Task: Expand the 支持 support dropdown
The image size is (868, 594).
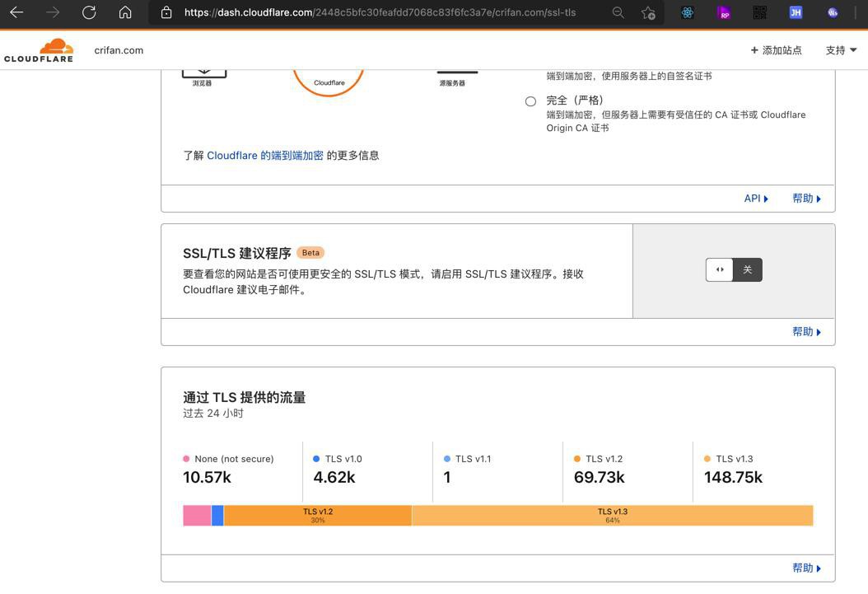Action: [842, 50]
